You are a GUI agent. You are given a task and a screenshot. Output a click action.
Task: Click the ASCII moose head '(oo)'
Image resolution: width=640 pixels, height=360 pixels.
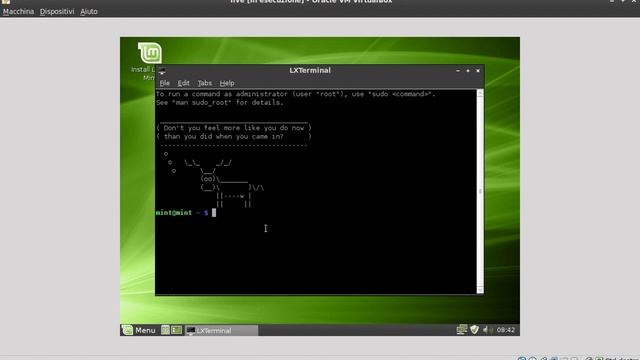208,179
